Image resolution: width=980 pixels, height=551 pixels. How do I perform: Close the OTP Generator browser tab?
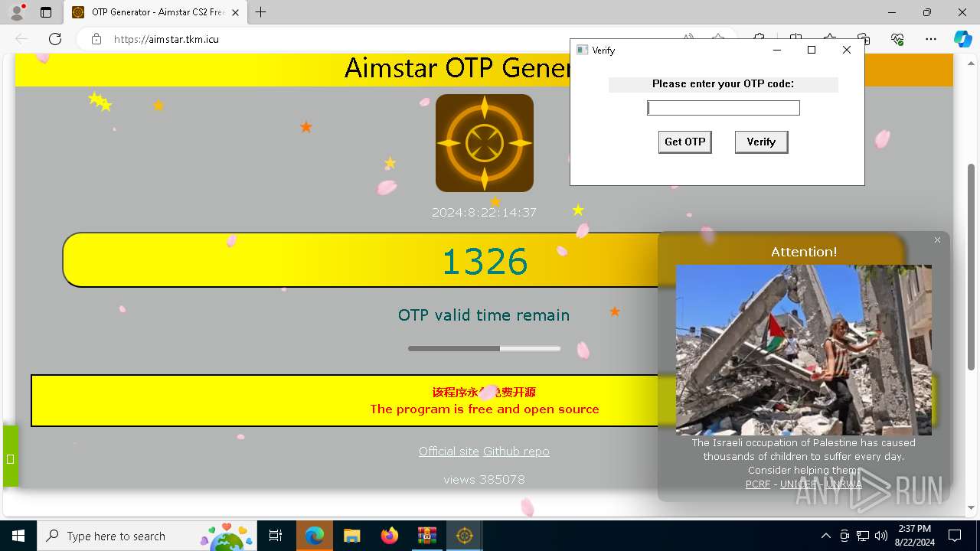tap(235, 12)
